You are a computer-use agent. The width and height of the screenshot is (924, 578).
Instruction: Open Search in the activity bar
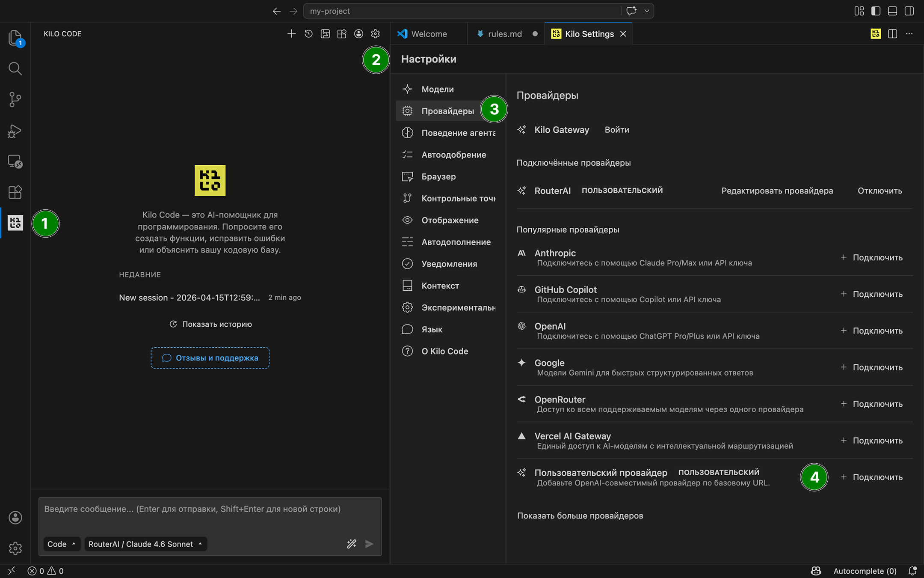click(15, 69)
